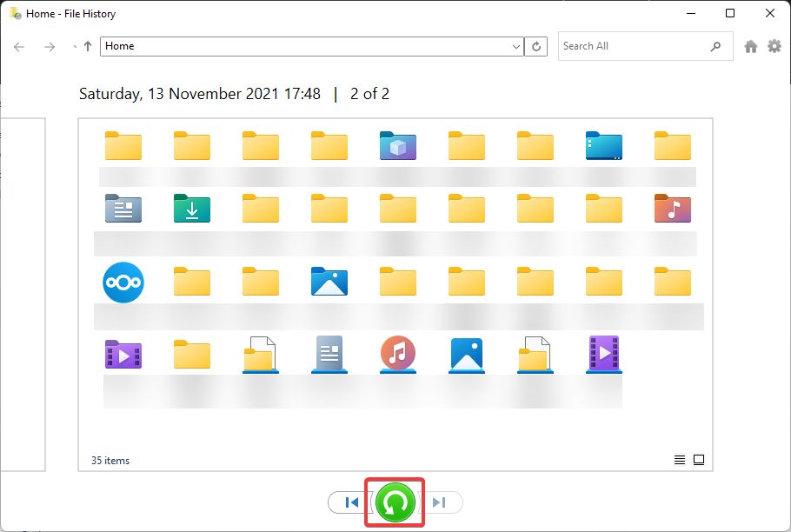This screenshot has width=791, height=532.
Task: Select the Pictures folder with landscape icon
Action: click(x=329, y=281)
